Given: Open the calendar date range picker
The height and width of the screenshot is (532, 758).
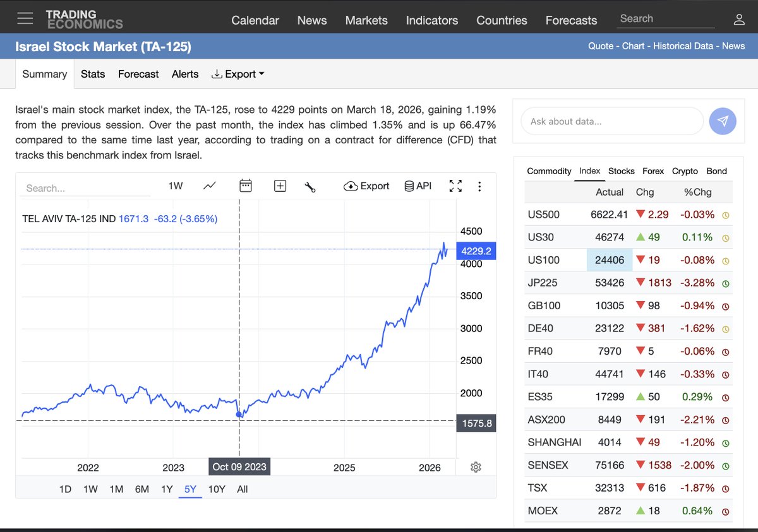Looking at the screenshot, I should coord(245,186).
